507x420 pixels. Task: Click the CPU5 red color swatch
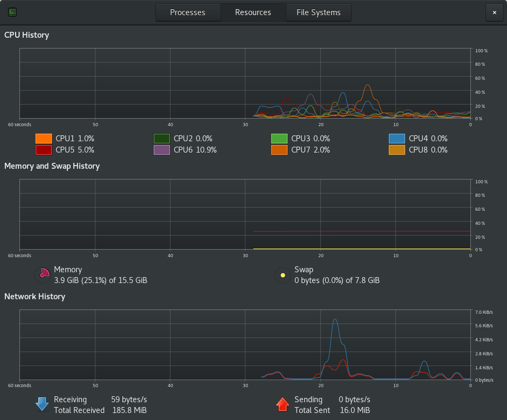click(44, 150)
